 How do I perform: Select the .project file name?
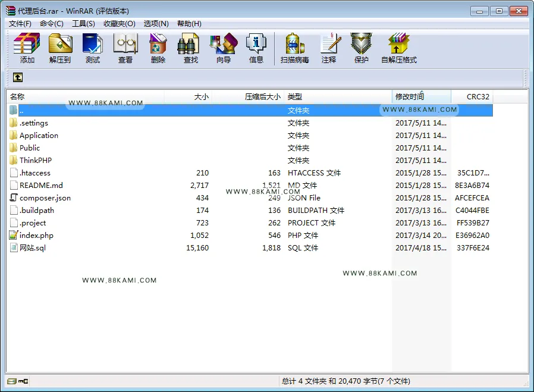click(33, 222)
